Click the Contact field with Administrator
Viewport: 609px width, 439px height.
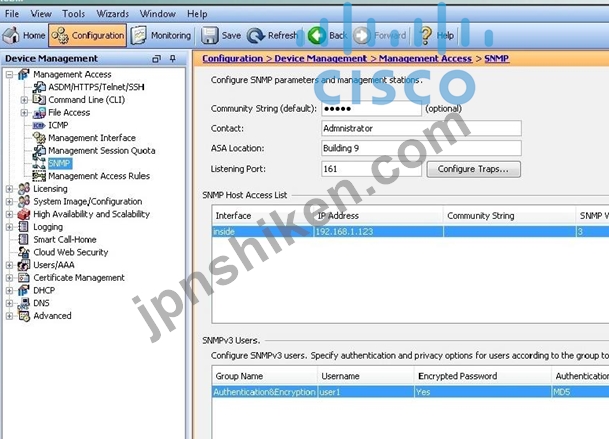421,128
